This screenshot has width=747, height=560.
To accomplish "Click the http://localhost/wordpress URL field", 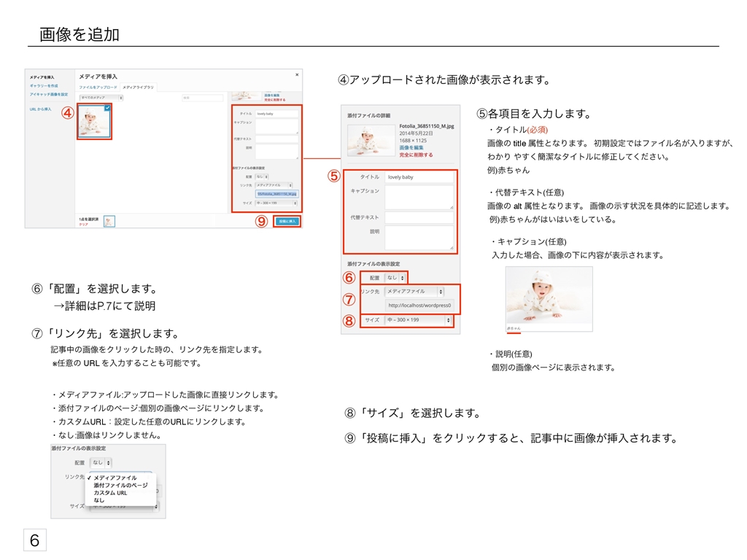I will point(419,305).
